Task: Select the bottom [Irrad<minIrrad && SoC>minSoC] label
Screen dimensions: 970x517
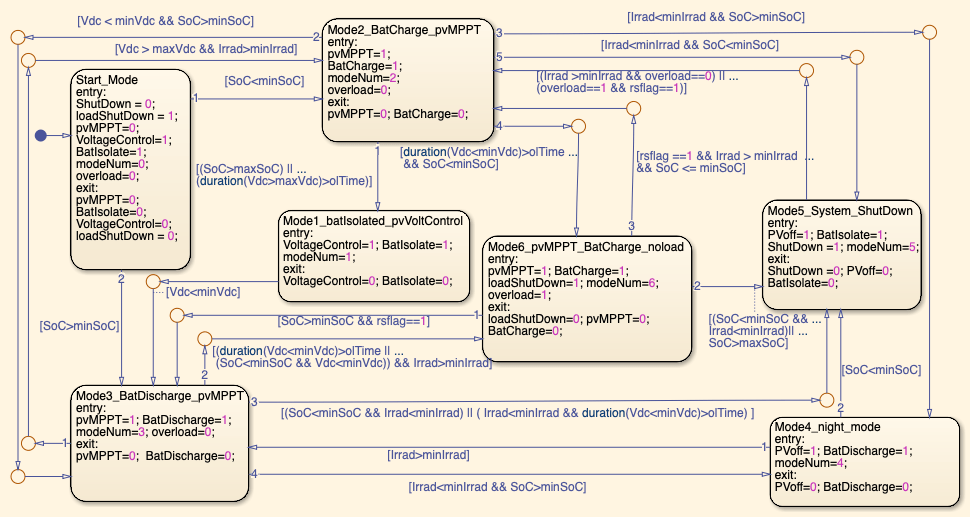Action: pos(497,487)
